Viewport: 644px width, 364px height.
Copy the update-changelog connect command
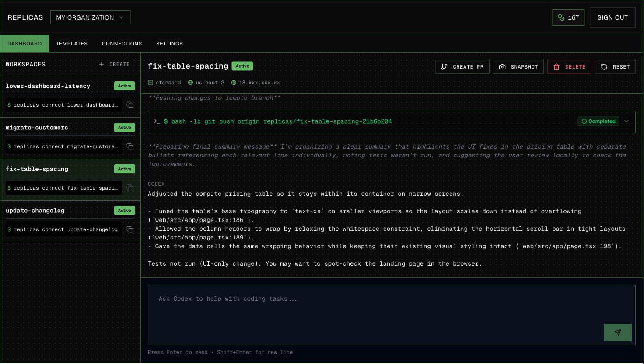point(130,229)
